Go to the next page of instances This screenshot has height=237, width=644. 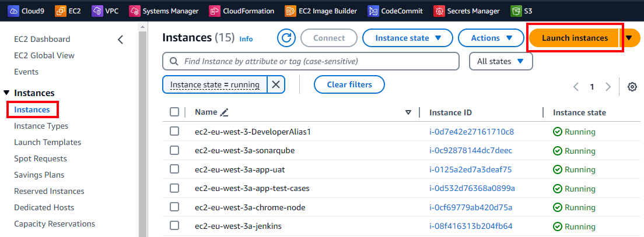[608, 87]
